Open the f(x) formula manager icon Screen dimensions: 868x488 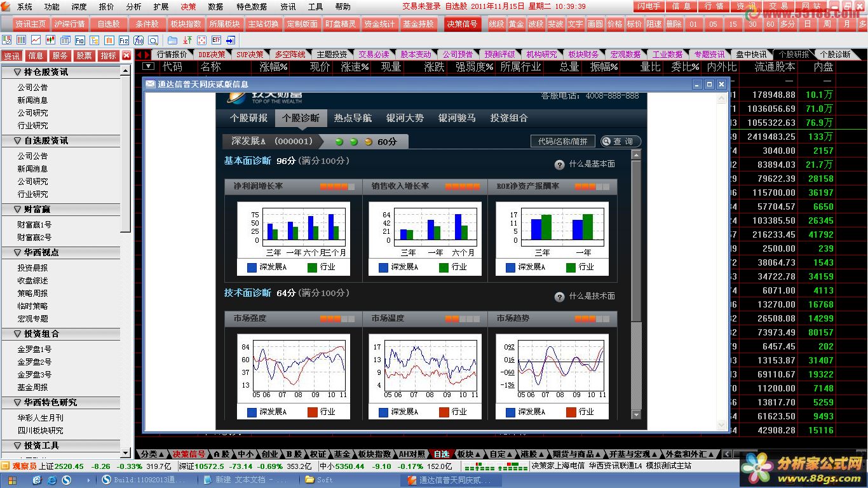point(139,40)
